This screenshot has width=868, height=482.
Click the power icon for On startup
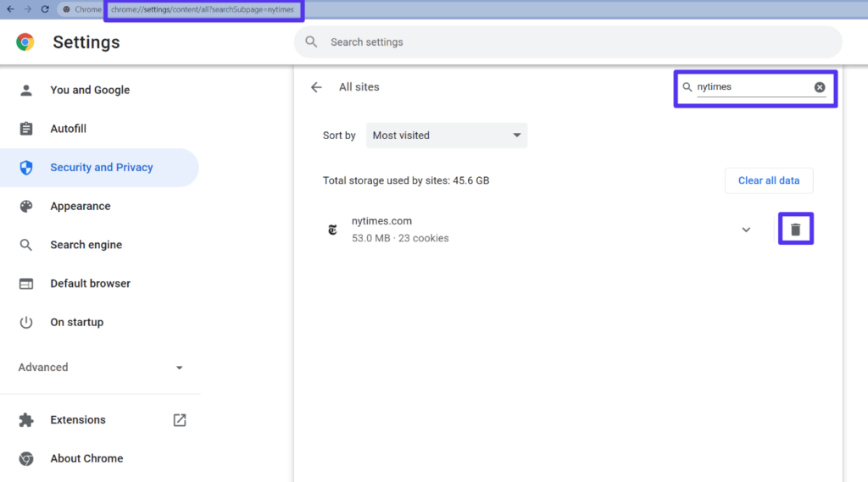pos(26,323)
